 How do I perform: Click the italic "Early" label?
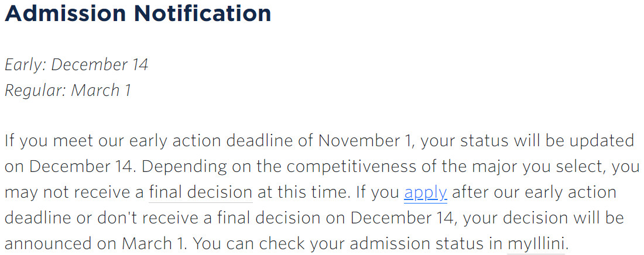(24, 65)
